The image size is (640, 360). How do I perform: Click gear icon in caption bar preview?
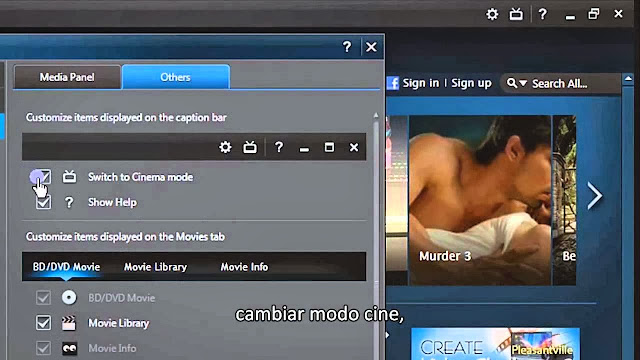pos(225,147)
